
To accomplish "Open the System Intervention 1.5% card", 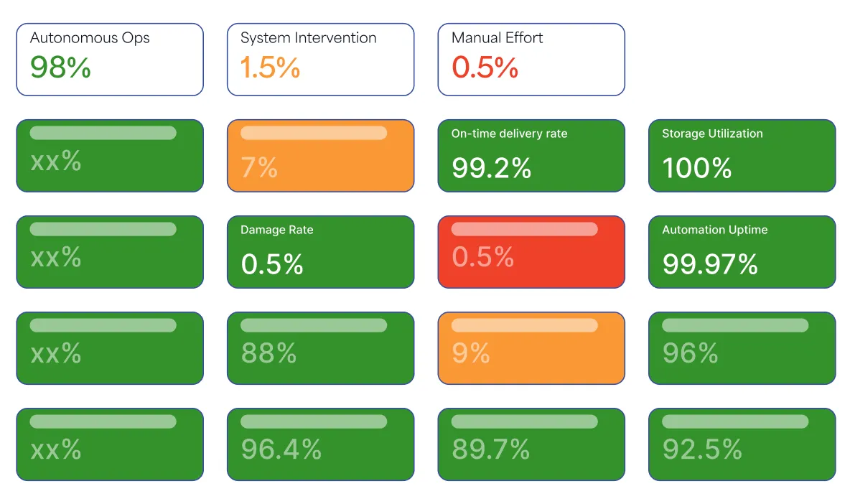I will [x=320, y=60].
